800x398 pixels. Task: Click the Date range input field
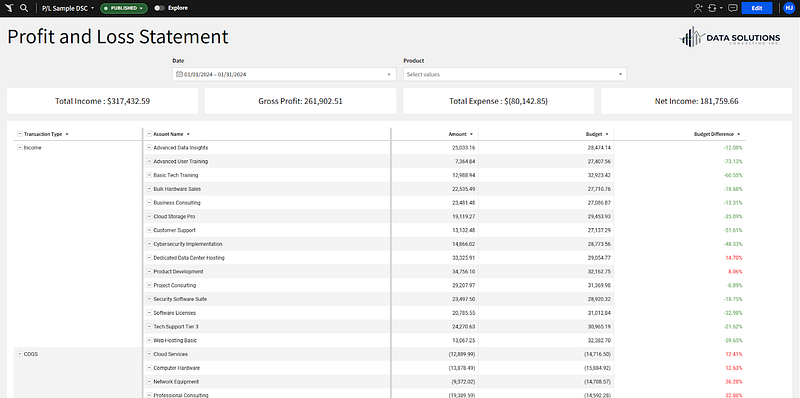coord(284,74)
